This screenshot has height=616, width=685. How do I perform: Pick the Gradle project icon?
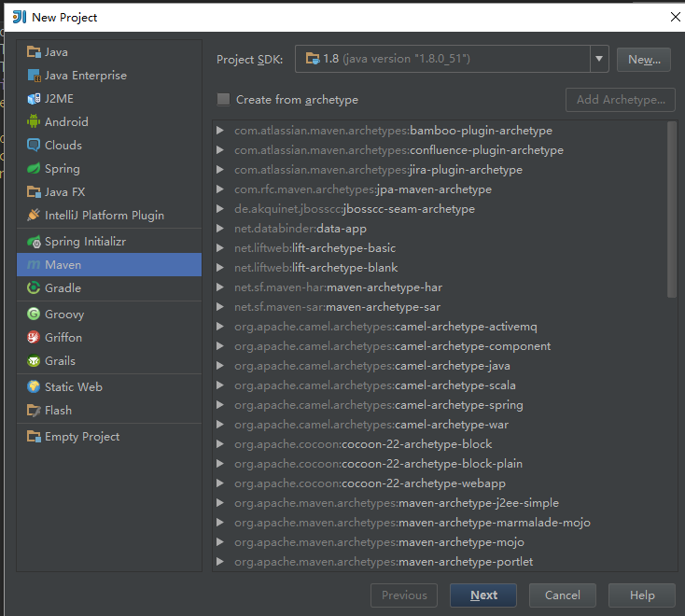[x=34, y=287]
